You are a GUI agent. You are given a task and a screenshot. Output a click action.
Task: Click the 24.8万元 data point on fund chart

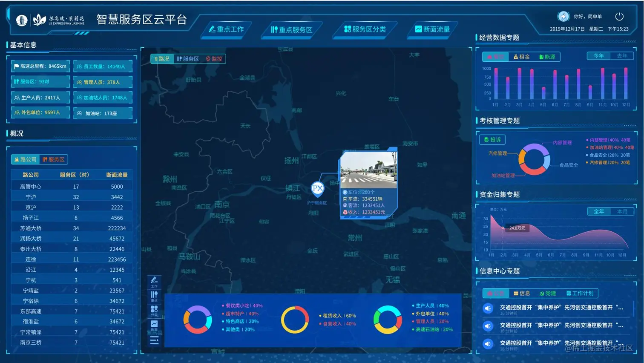click(x=503, y=228)
